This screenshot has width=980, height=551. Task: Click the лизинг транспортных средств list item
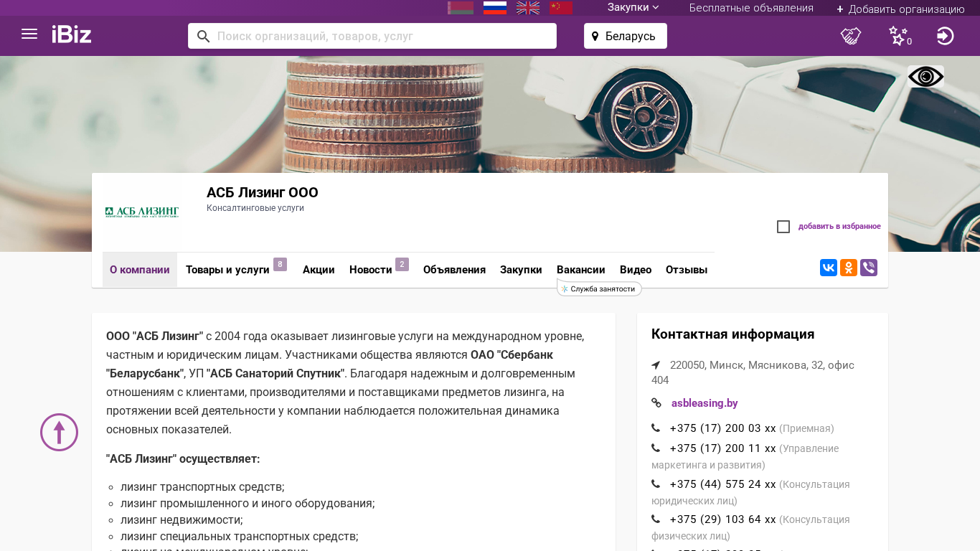coord(202,486)
